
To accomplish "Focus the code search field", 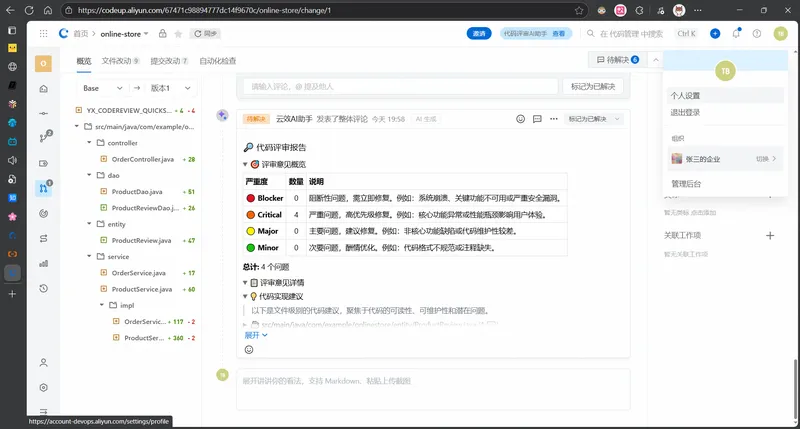I will (x=631, y=34).
